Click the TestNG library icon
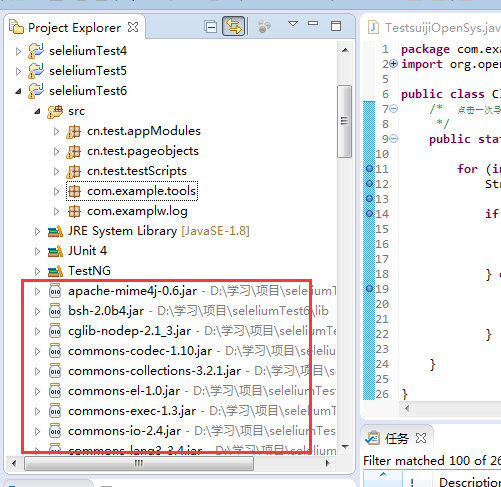Image resolution: width=501 pixels, height=487 pixels. tap(55, 271)
